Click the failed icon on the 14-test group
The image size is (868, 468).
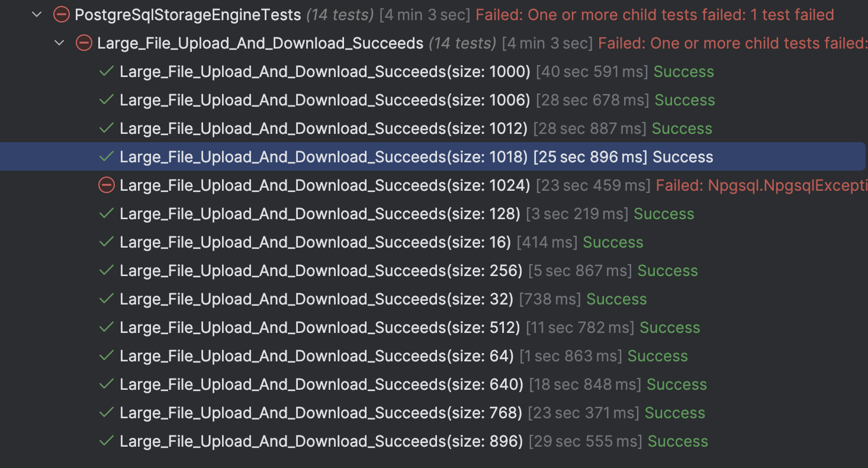pos(84,43)
